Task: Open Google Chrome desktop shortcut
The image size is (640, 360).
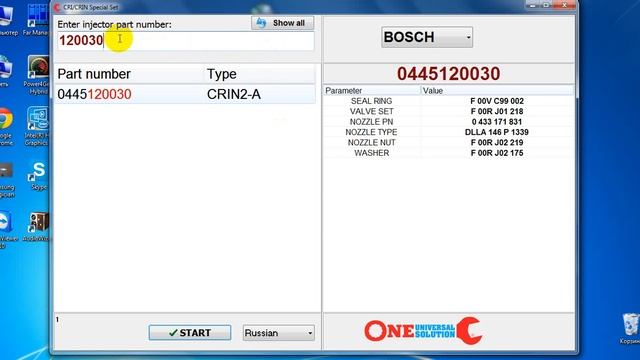Action: [x=6, y=127]
